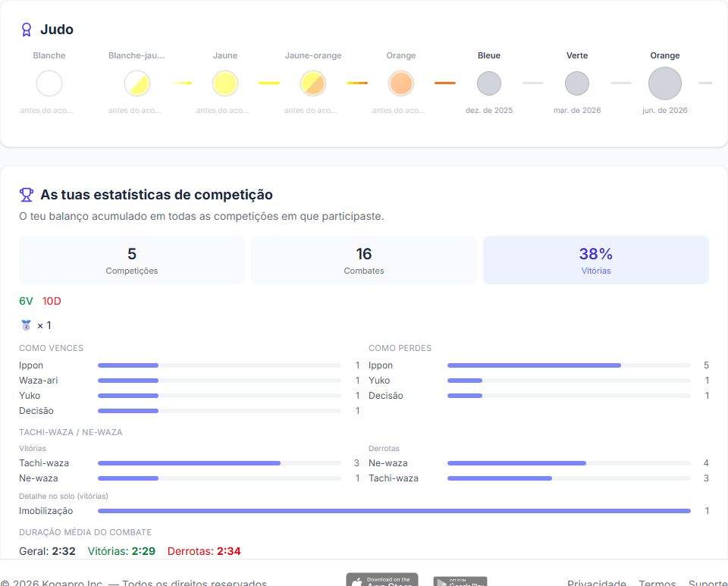This screenshot has width=728, height=586.
Task: Click the 'Bleue' belt label
Action: pos(489,55)
